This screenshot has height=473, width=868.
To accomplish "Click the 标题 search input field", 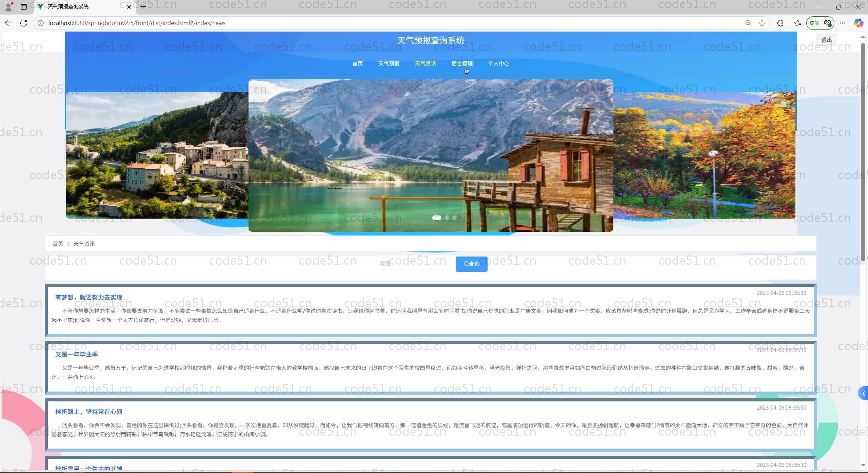I will tap(412, 263).
